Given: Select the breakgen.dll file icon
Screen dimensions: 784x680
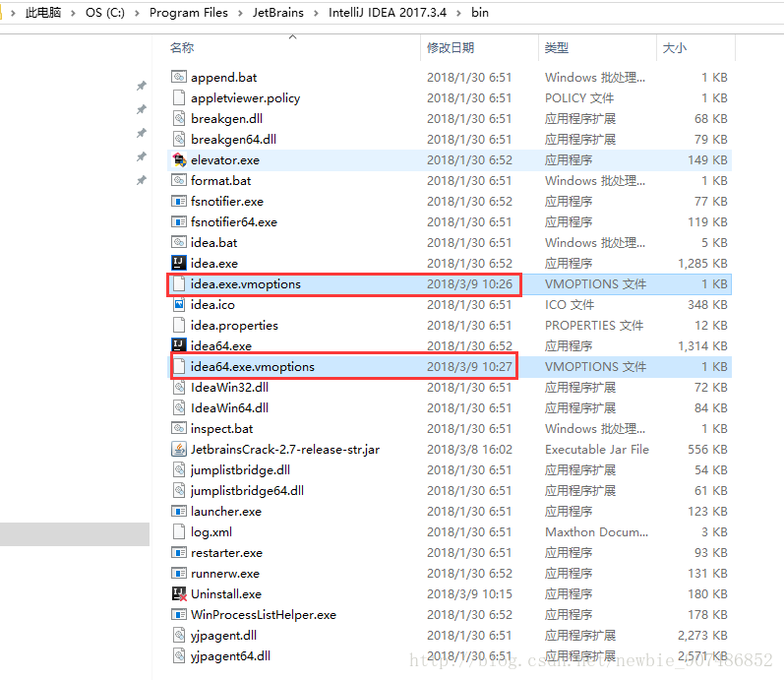Looking at the screenshot, I should pyautogui.click(x=179, y=119).
